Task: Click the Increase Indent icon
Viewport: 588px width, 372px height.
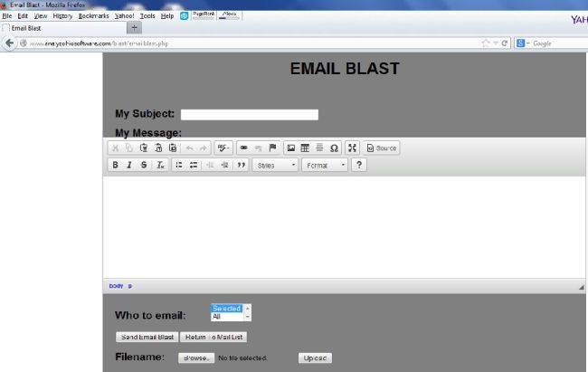Action: point(224,165)
